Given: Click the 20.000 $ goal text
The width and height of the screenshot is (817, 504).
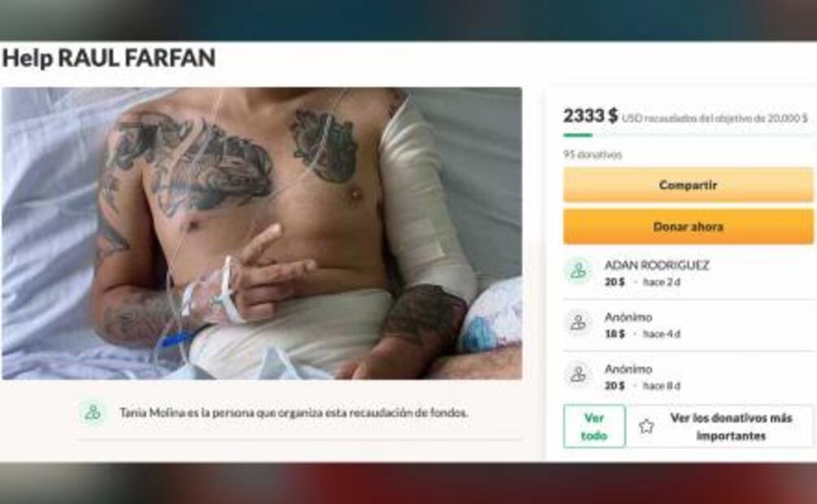Looking at the screenshot, I should coord(787,119).
